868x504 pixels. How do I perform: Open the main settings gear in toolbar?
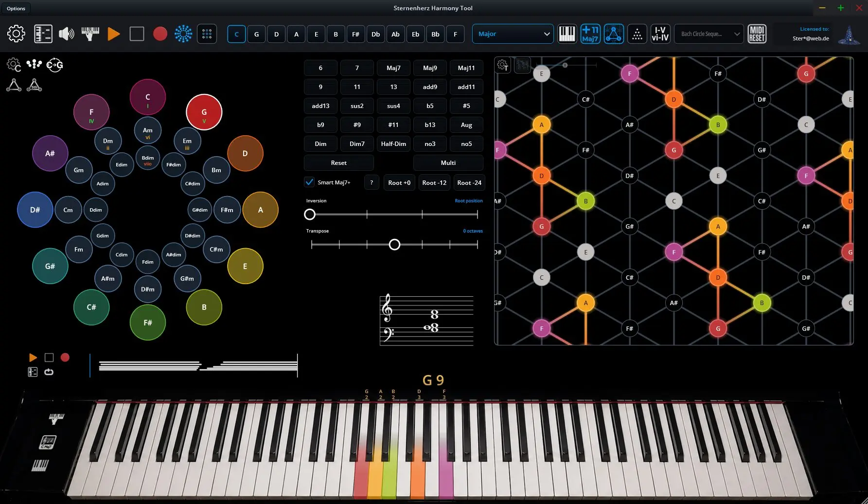point(16,34)
